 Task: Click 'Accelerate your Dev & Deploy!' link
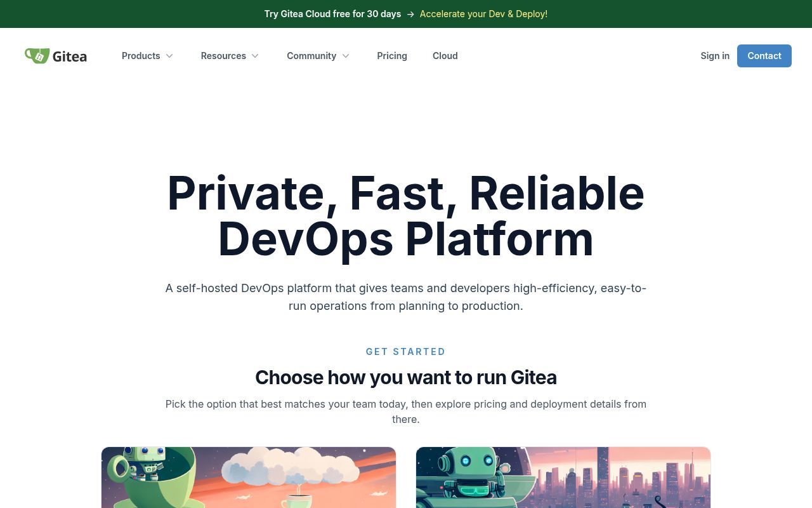click(x=483, y=14)
